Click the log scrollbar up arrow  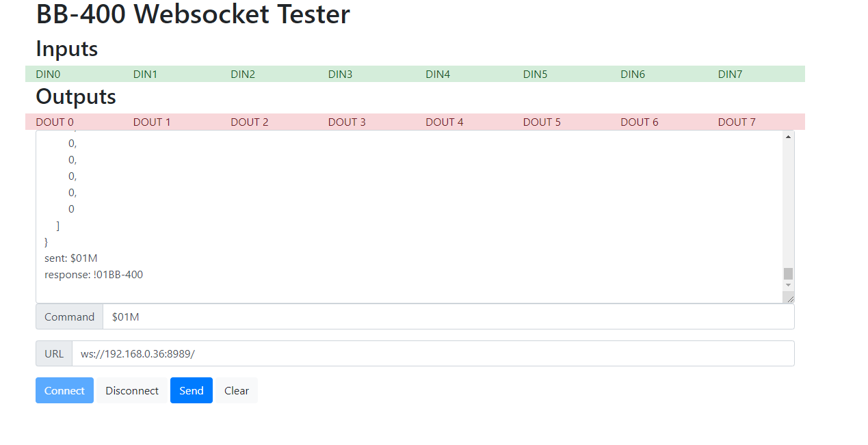point(787,136)
